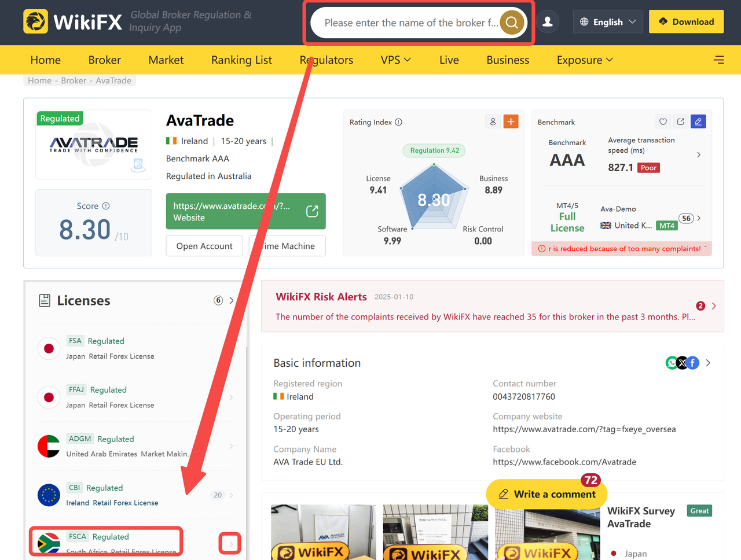The width and height of the screenshot is (741, 560).
Task: Click the Poor red tag
Action: 648,168
